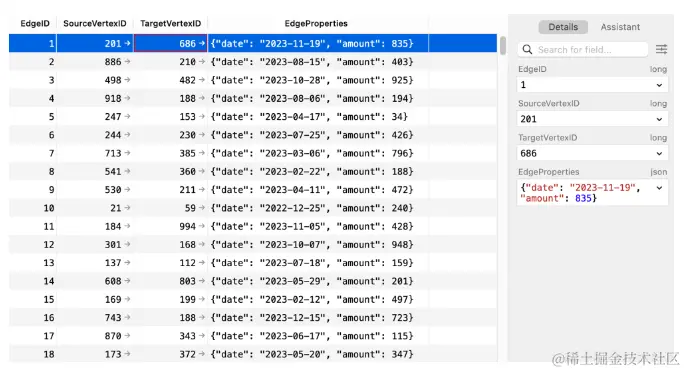Click the arrow beside SourceVertexID 21
This screenshot has height=372, width=685.
[127, 208]
